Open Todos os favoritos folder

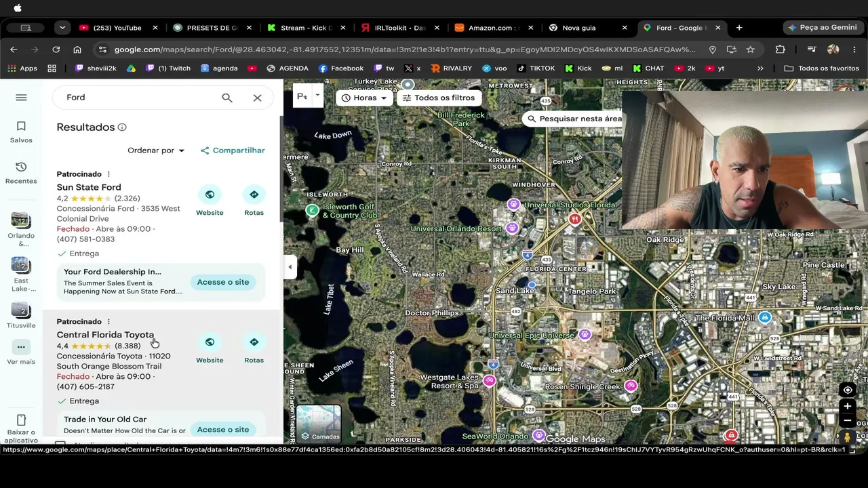point(821,68)
